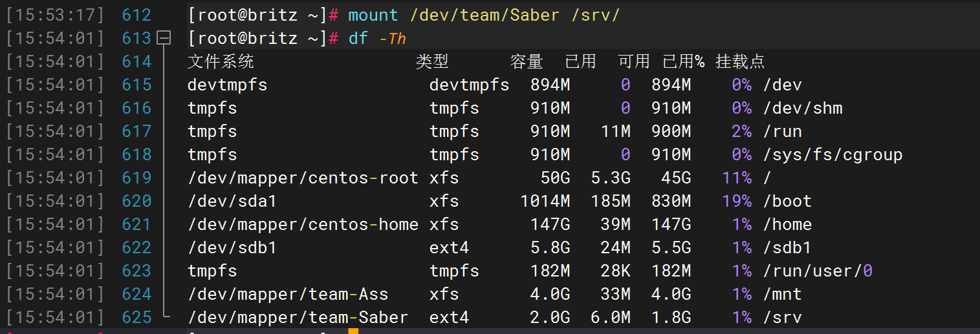Click the 可用 column header

pos(634,61)
